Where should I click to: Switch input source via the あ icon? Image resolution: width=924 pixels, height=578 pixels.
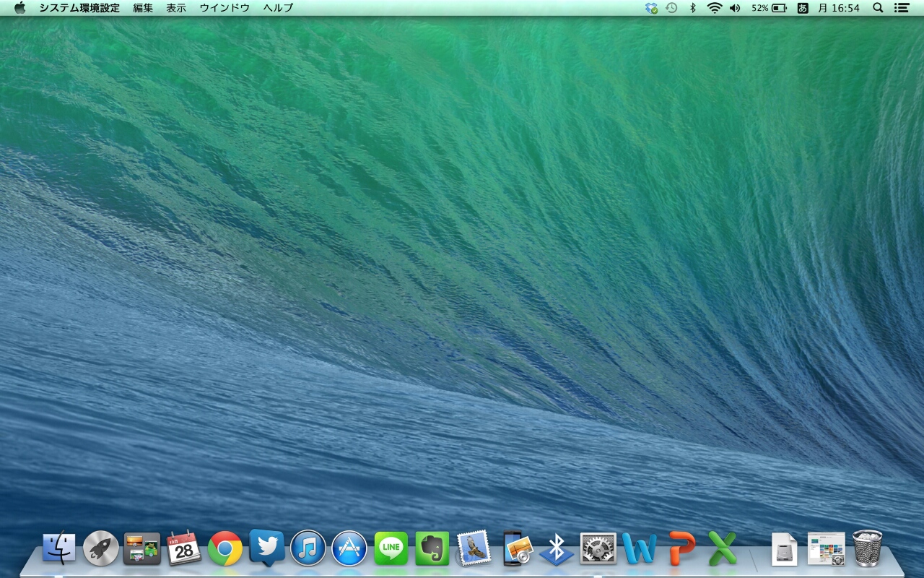click(803, 8)
